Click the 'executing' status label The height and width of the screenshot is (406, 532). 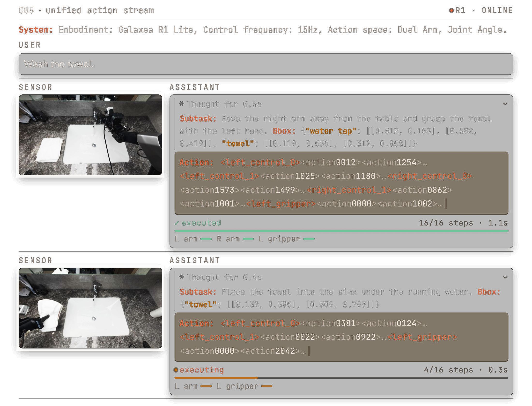pyautogui.click(x=201, y=370)
